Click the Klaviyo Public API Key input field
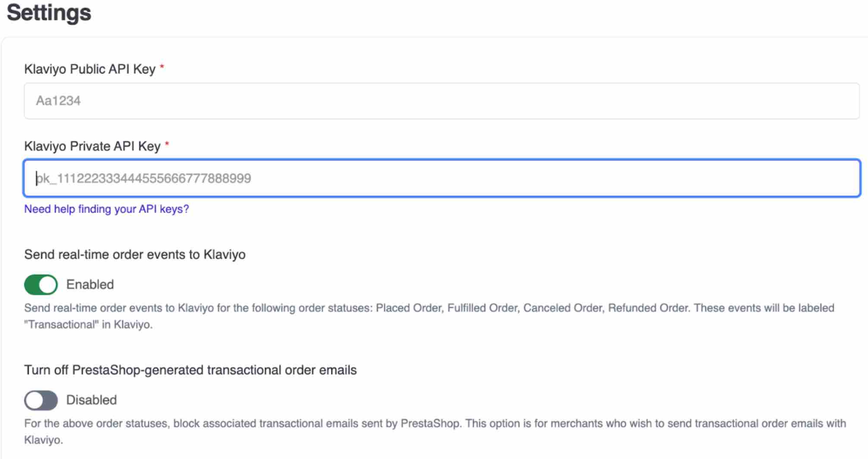This screenshot has width=868, height=459. pyautogui.click(x=441, y=101)
